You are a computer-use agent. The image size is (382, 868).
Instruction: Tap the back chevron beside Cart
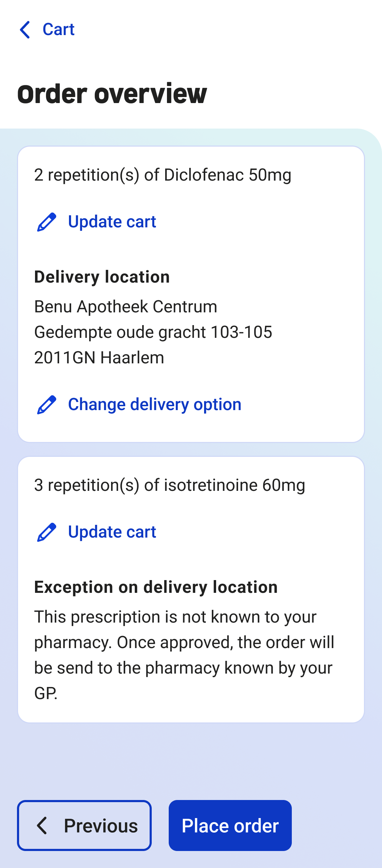tap(25, 29)
